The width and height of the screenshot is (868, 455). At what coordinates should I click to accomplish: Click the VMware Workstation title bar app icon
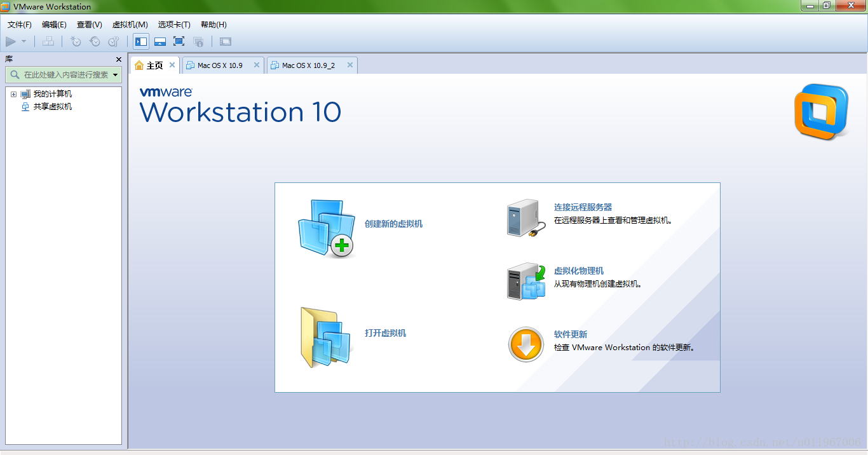[6, 6]
